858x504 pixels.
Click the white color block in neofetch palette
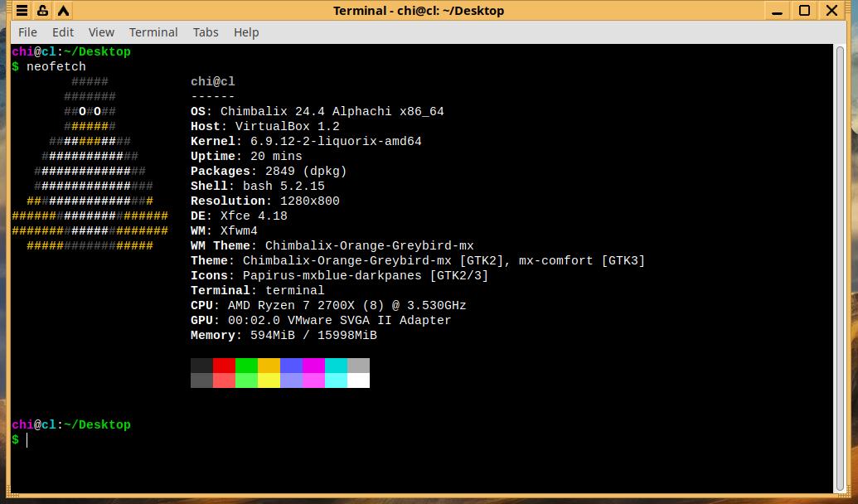coord(358,380)
